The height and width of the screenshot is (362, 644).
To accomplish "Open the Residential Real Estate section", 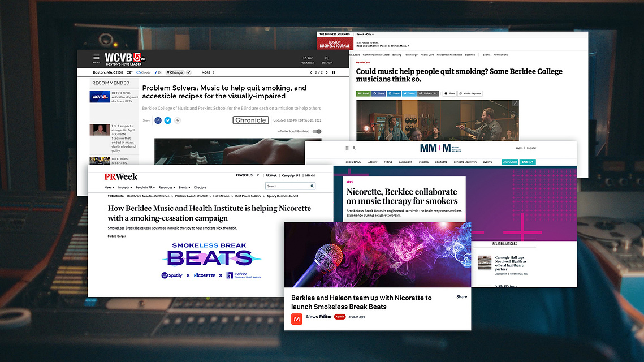I will click(449, 55).
